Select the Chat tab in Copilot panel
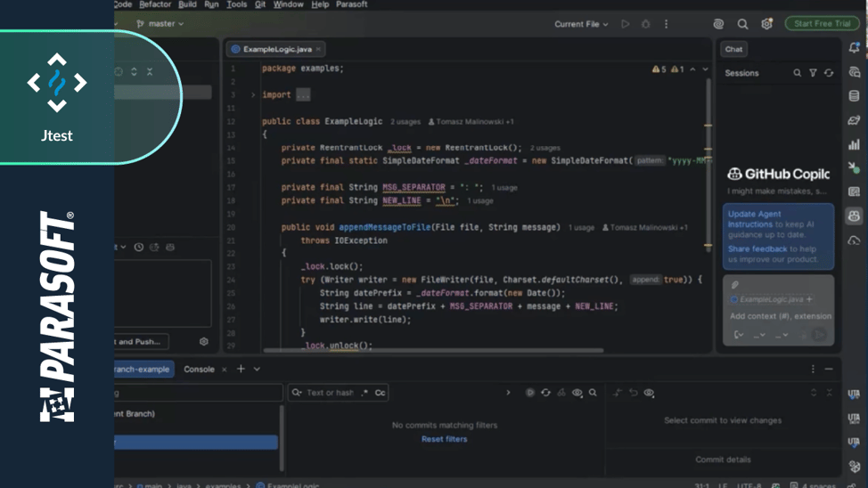 point(733,49)
